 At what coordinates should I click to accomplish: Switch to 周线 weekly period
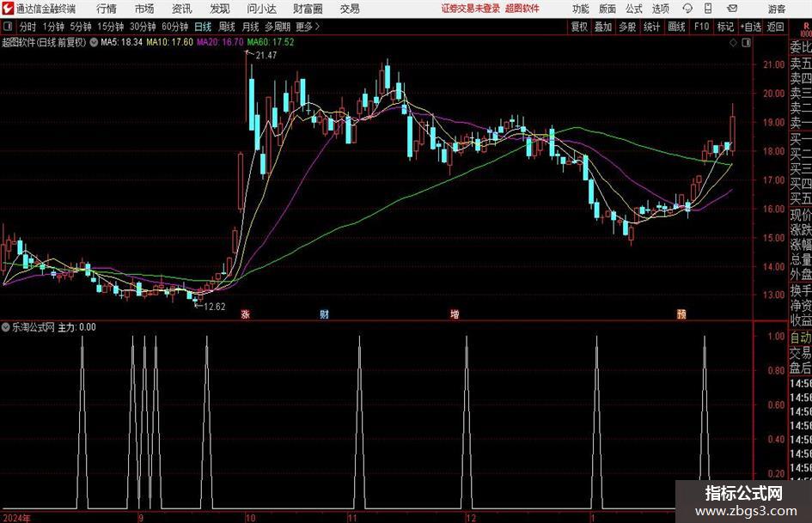coord(227,27)
